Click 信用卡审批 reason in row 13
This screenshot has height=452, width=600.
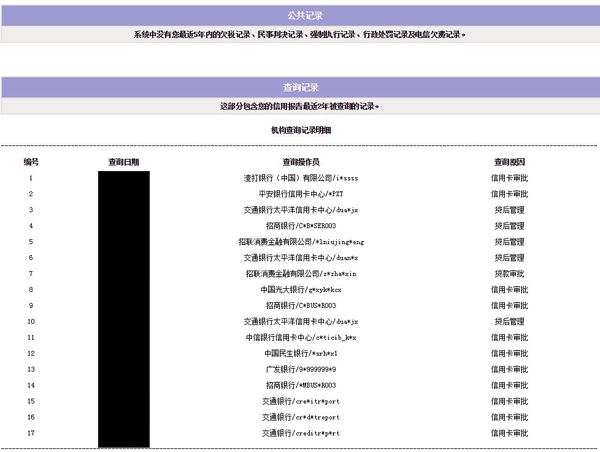[509, 369]
